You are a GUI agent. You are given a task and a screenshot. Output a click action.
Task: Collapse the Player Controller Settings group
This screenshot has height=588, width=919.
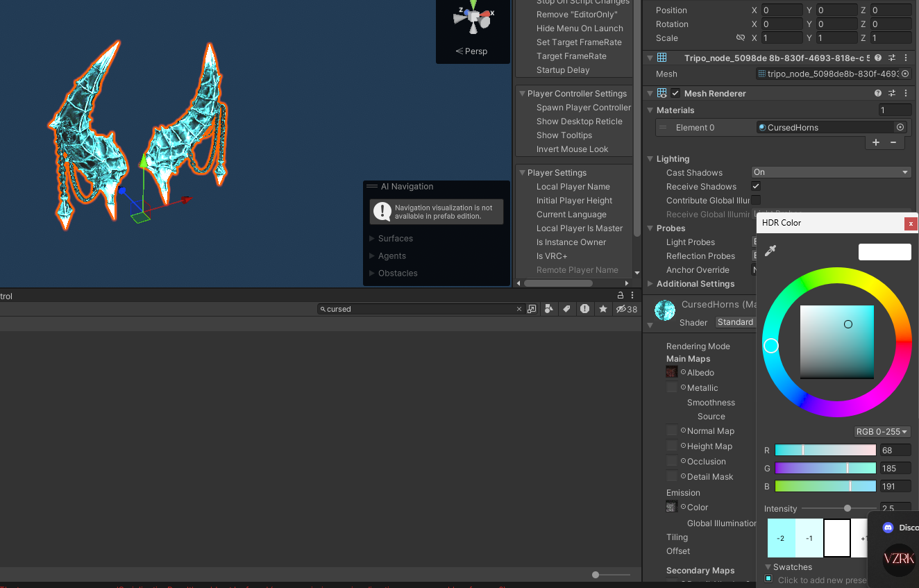click(x=521, y=94)
